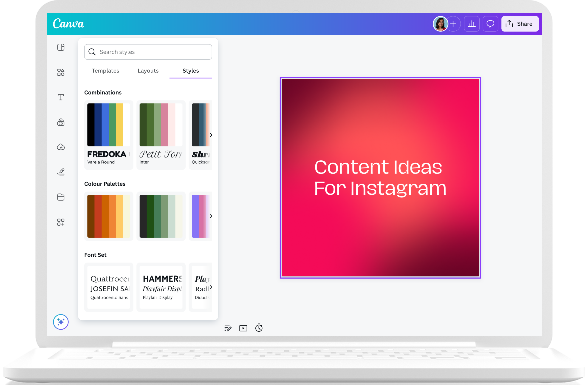Choose the Quattrocento Josefin Sans font set
Screen dimensions: 588x385
click(x=109, y=287)
